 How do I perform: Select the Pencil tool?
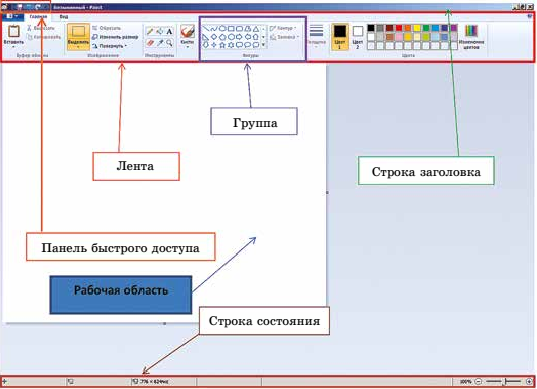tap(150, 32)
